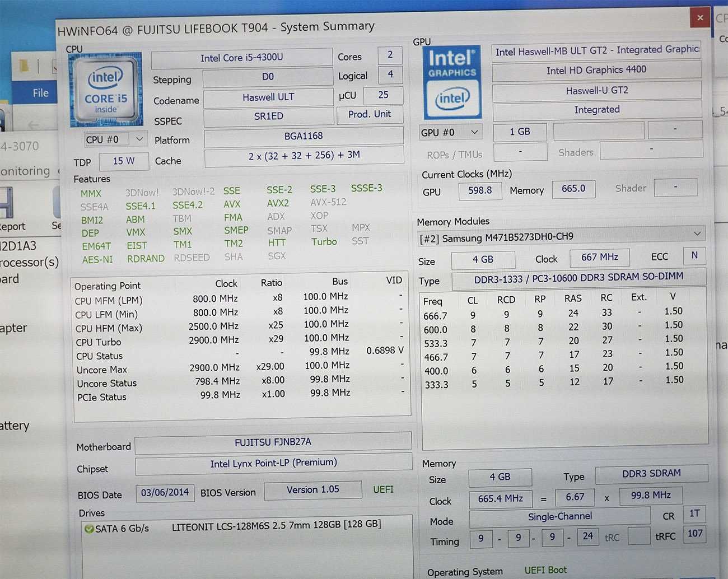
Task: Click the SR1ED SSPEC field
Action: click(x=268, y=116)
